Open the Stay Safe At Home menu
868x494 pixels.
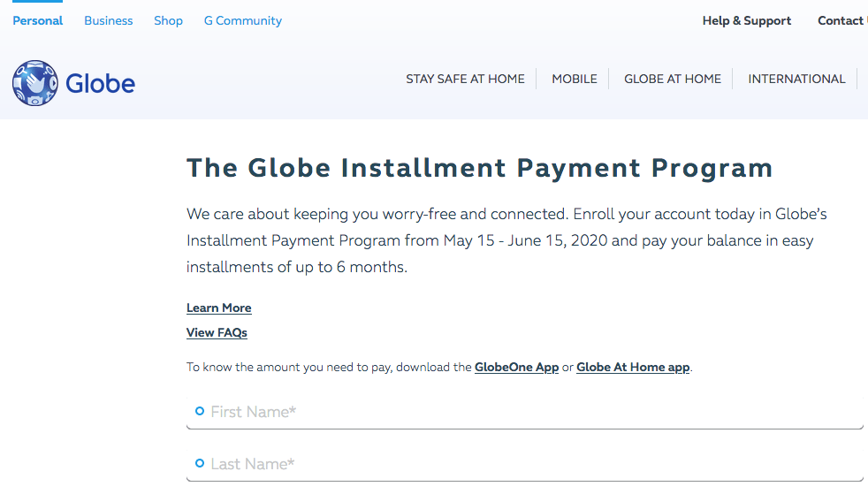coord(465,79)
